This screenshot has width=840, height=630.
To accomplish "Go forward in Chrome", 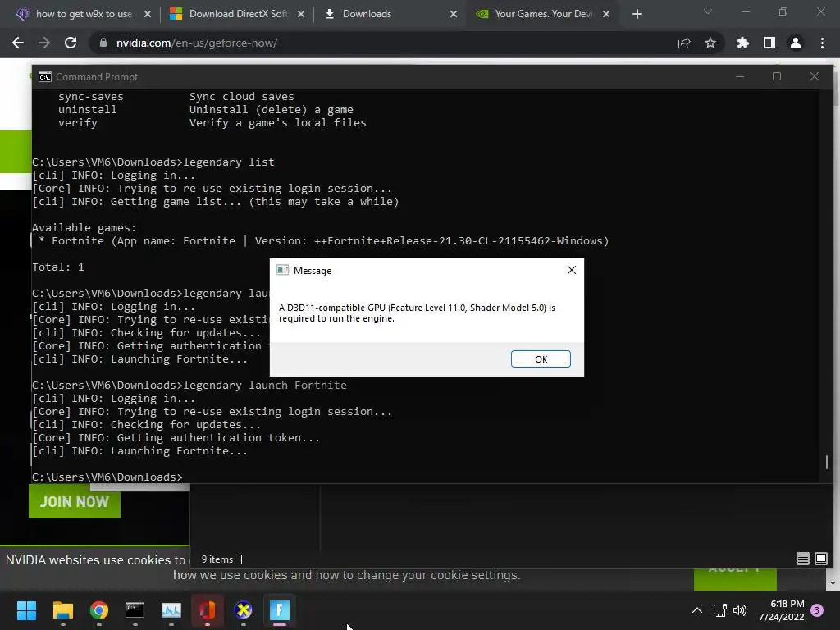I will click(44, 43).
